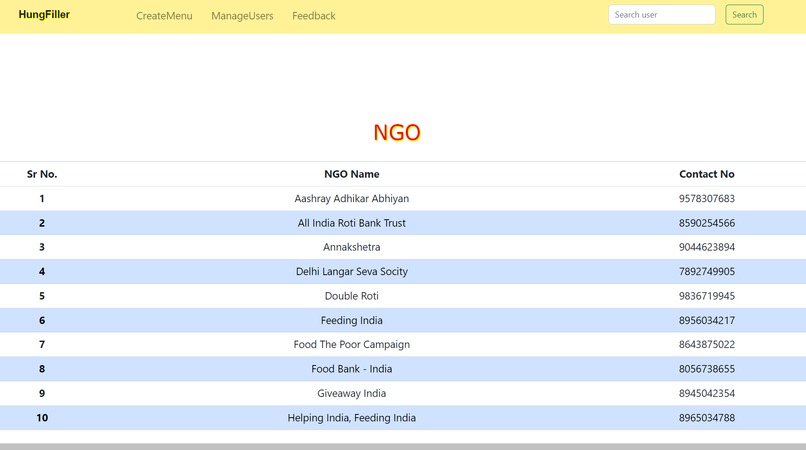The width and height of the screenshot is (806, 450).
Task: Click serial number 5 for Double Roti row
Action: (42, 296)
